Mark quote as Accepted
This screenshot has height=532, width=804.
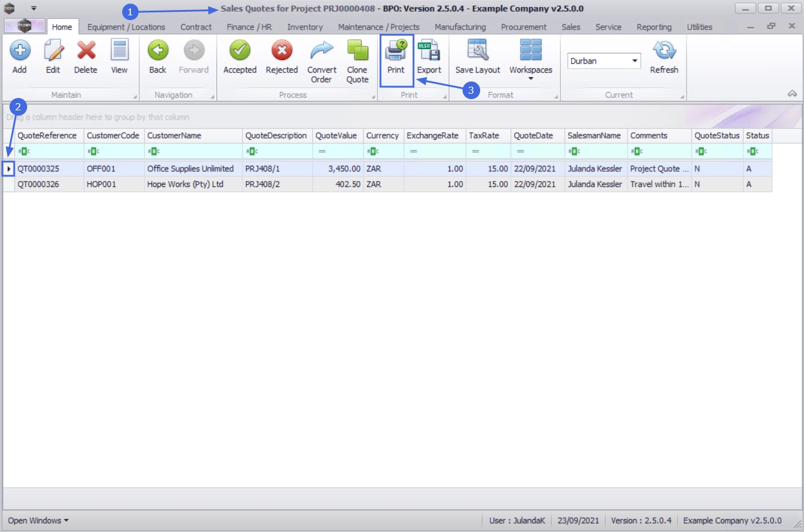pos(239,51)
